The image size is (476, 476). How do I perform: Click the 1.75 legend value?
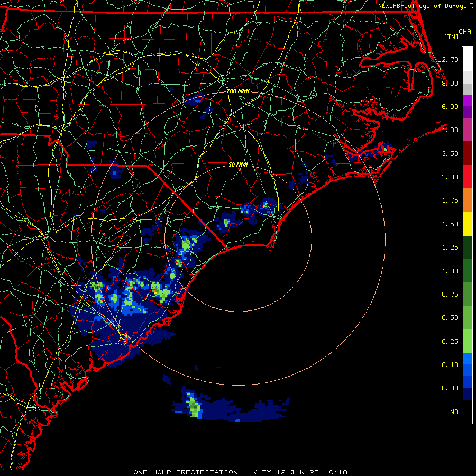click(x=450, y=200)
